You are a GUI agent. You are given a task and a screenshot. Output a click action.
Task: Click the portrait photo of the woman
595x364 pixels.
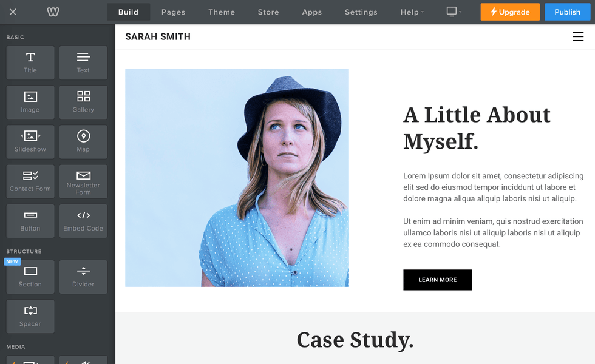point(237,178)
